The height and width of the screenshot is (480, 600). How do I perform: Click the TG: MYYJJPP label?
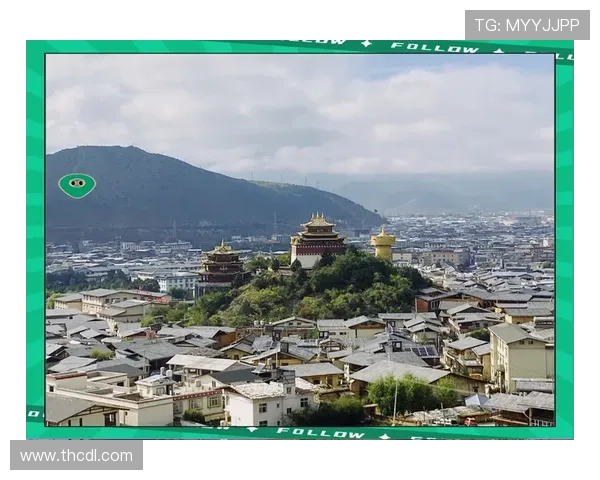coord(527,24)
